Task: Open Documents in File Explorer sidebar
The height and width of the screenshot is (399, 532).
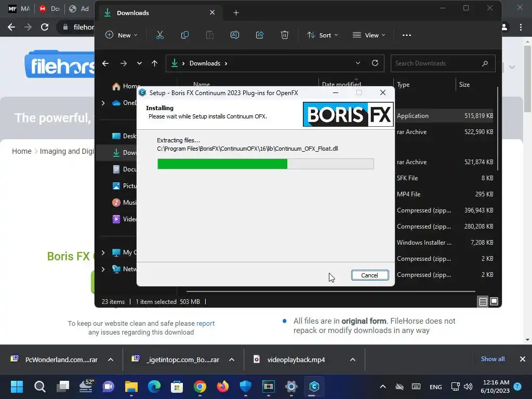Action: (124, 169)
